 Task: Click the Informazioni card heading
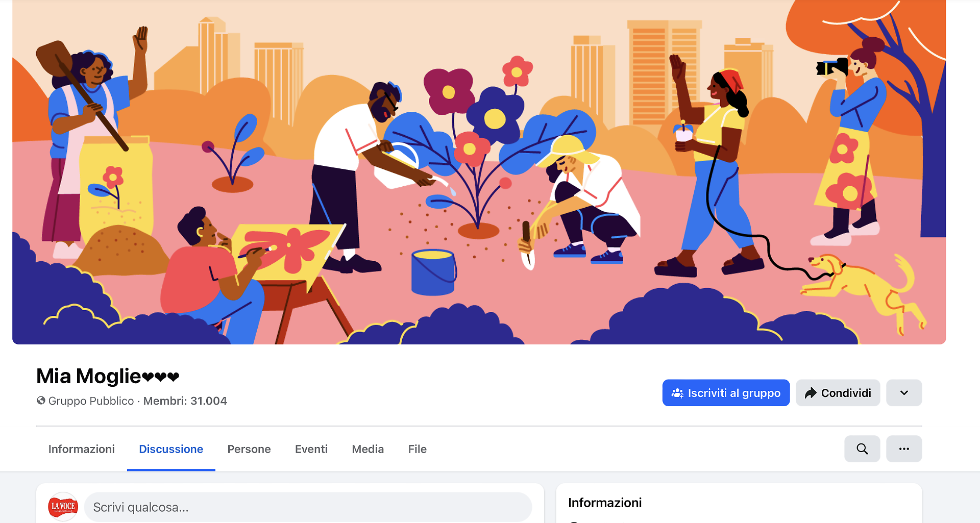click(x=605, y=503)
